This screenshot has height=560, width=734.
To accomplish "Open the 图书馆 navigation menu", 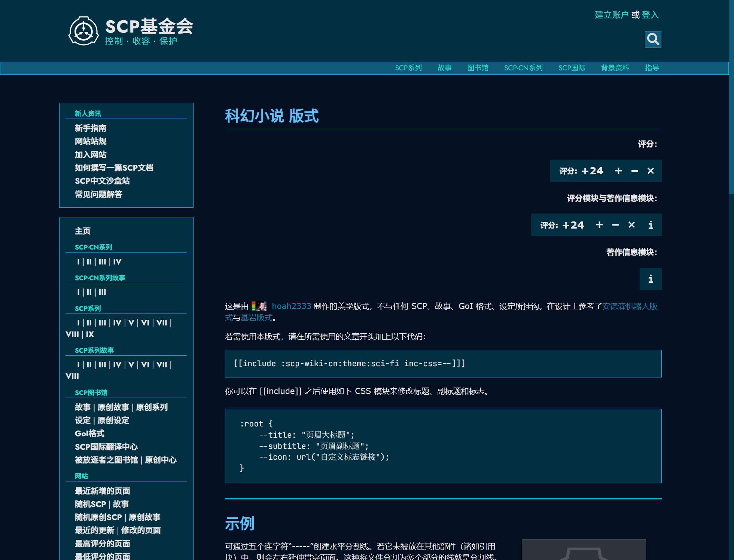I will (478, 68).
